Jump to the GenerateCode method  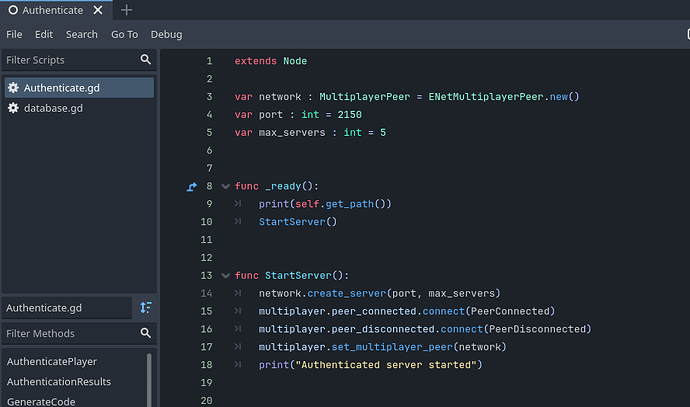click(41, 401)
